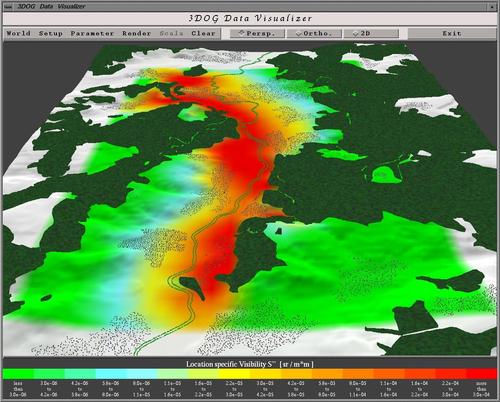Pick the bright green 'less than 3.0e-06' legend swatch

coord(18,374)
